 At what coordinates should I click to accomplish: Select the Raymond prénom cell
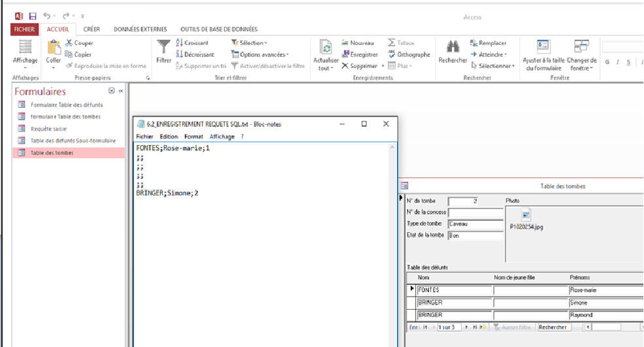(x=606, y=315)
